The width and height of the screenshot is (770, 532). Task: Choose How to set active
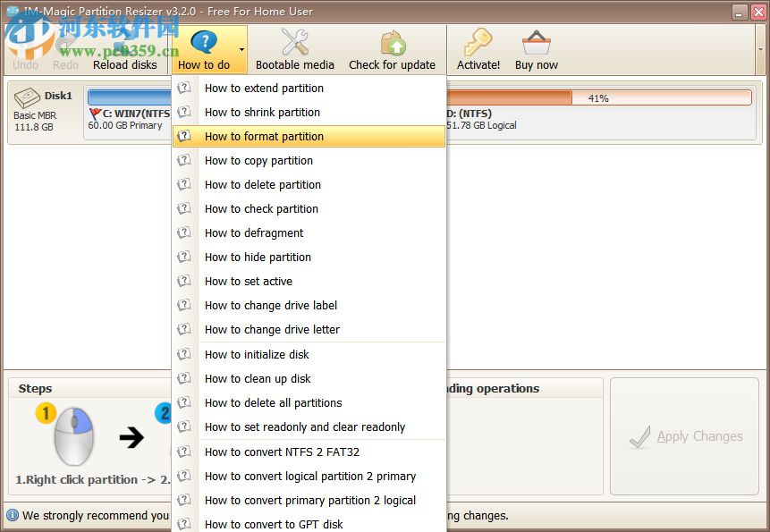pos(309,281)
